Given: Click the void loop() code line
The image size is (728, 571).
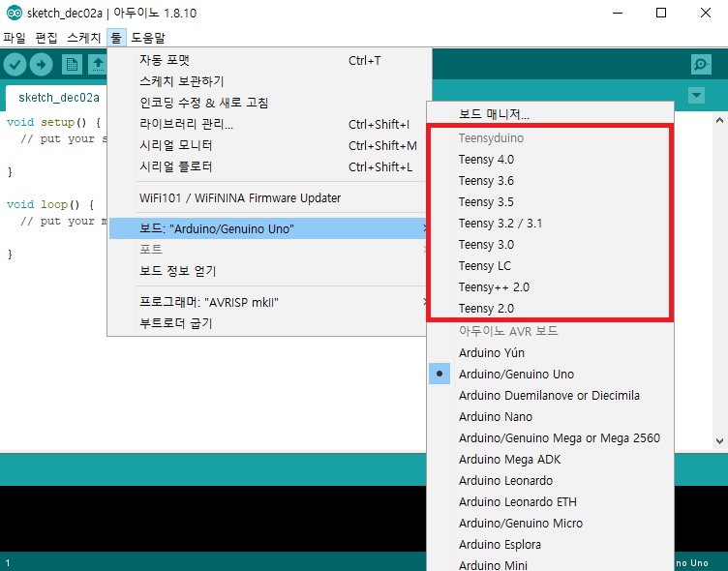Looking at the screenshot, I should click(x=50, y=205).
